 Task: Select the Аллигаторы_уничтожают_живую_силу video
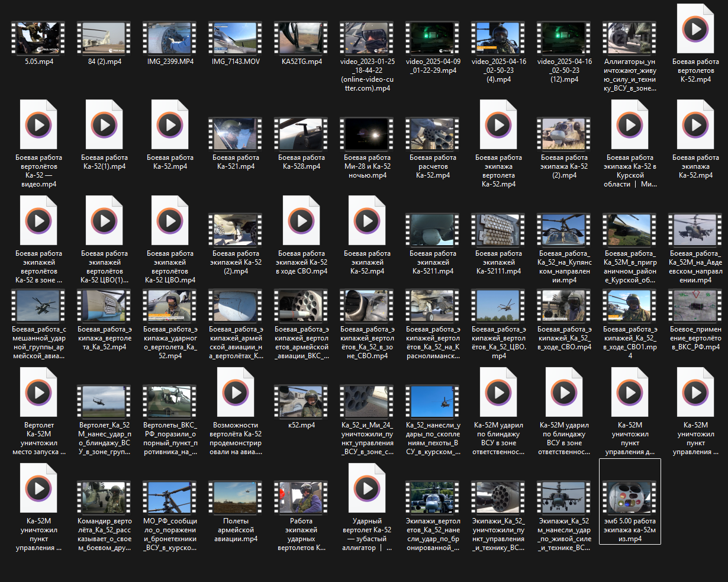point(630,38)
